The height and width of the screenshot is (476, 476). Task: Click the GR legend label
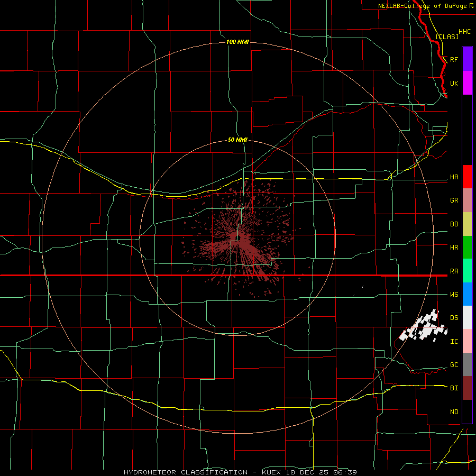point(454,200)
